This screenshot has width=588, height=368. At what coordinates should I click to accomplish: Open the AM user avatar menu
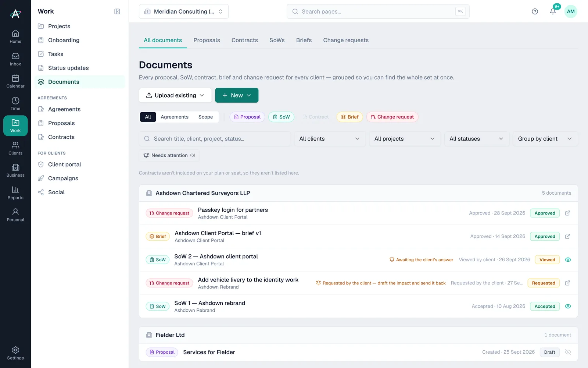571,11
